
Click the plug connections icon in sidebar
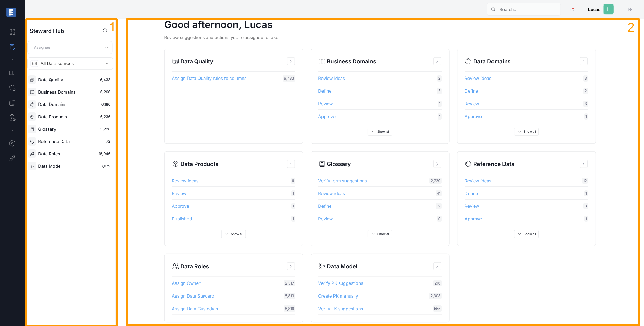pyautogui.click(x=12, y=158)
